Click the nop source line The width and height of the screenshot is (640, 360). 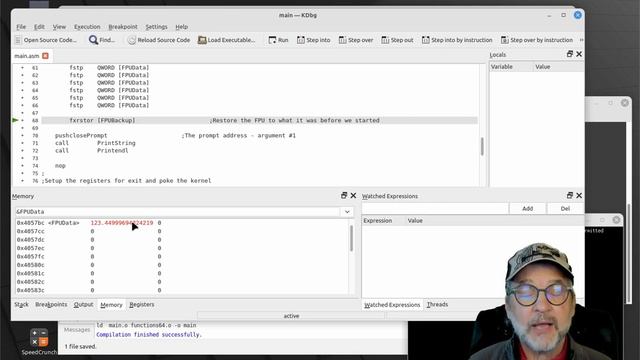pos(60,166)
